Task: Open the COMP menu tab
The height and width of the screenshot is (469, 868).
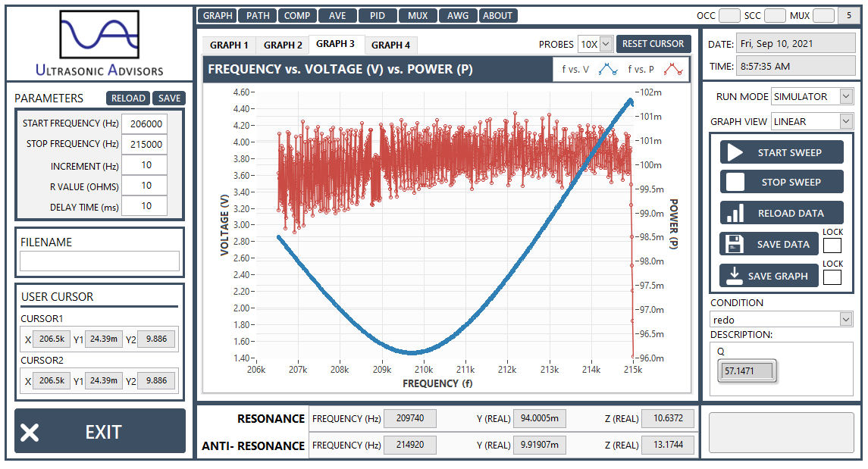Action: [x=297, y=15]
